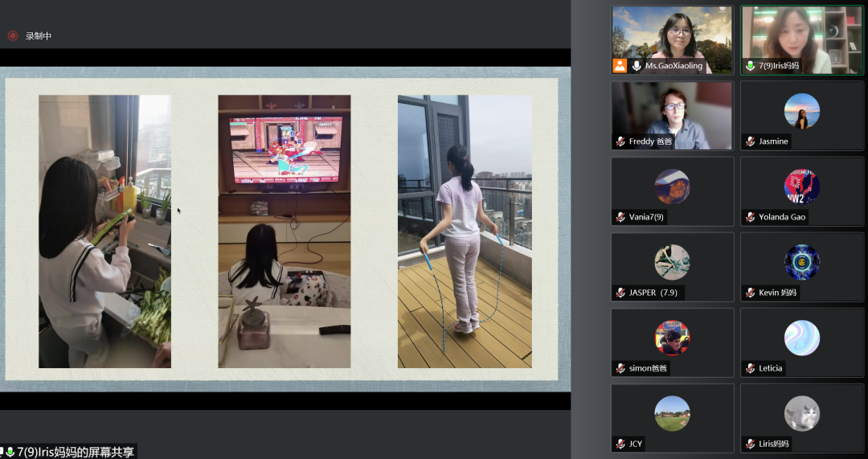Click the JCY name label
The width and height of the screenshot is (868, 459).
636,444
